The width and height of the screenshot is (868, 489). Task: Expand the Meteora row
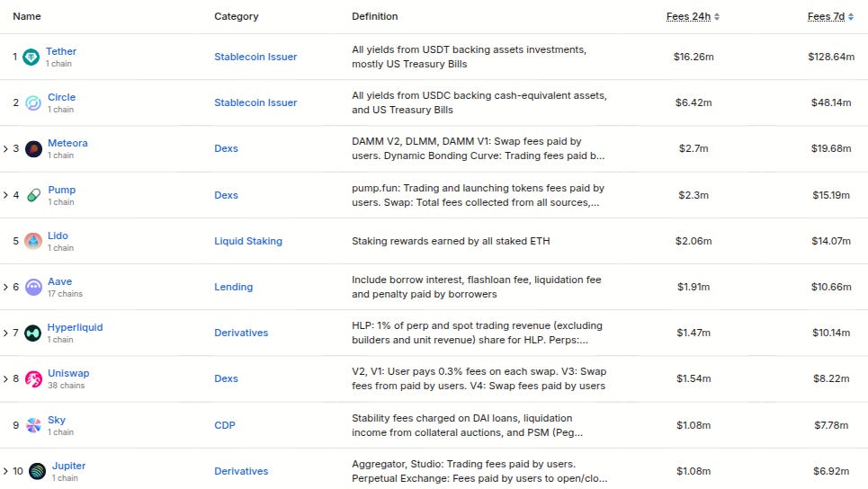point(5,149)
